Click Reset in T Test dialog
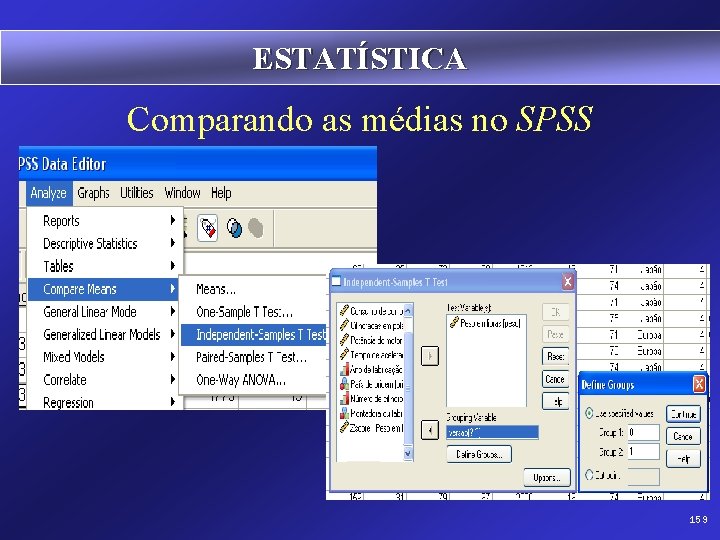Screen dimensions: 720x540 [555, 356]
